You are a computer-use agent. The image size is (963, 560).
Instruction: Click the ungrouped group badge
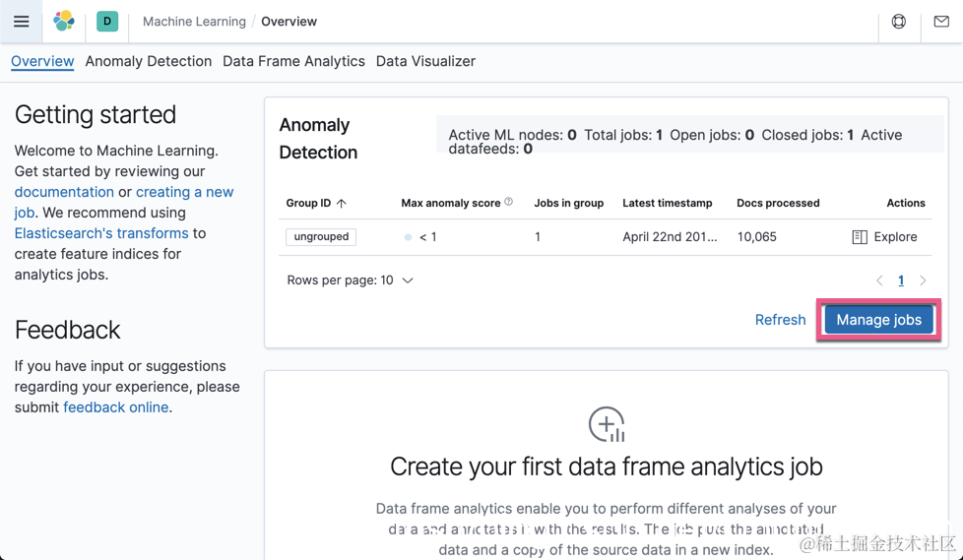(321, 237)
